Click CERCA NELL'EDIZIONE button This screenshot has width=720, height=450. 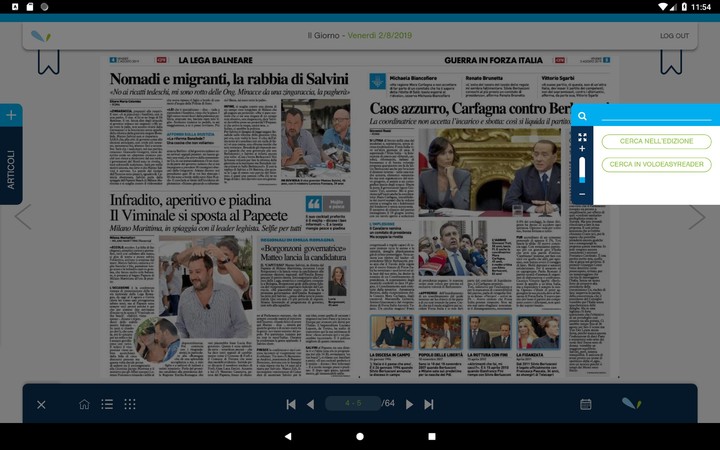click(x=656, y=141)
